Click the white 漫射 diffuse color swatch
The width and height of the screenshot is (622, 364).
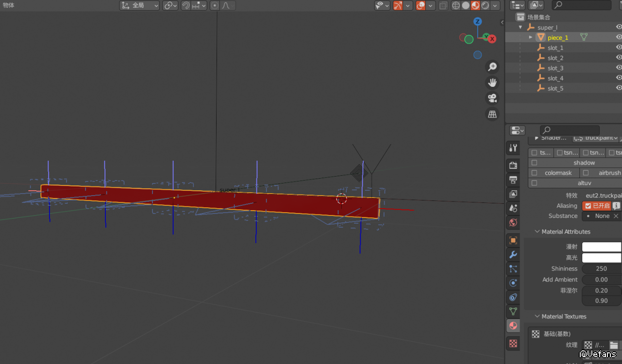pos(601,247)
